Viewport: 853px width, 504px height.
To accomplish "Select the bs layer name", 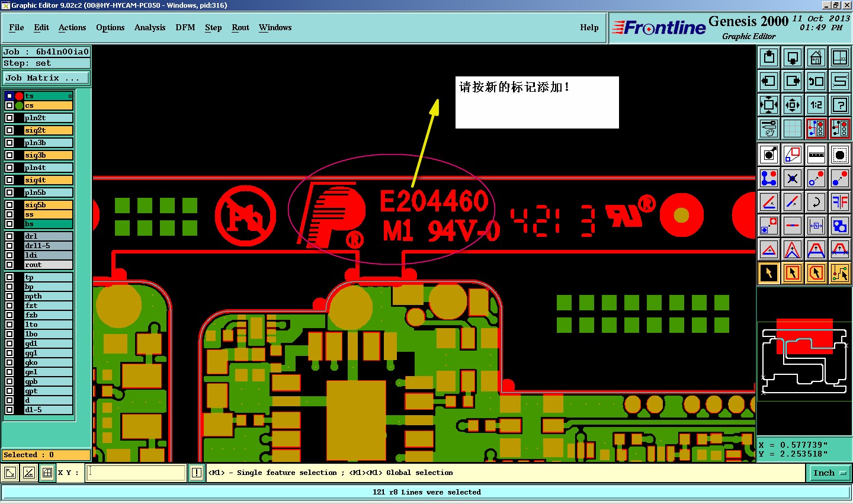I will (x=48, y=224).
